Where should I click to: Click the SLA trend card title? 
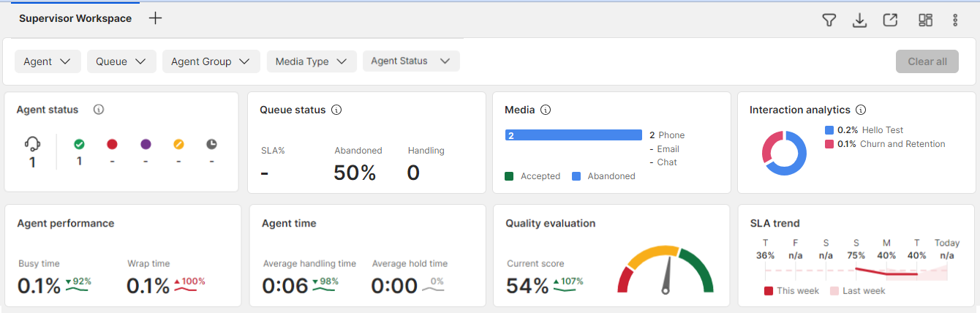[x=774, y=223]
